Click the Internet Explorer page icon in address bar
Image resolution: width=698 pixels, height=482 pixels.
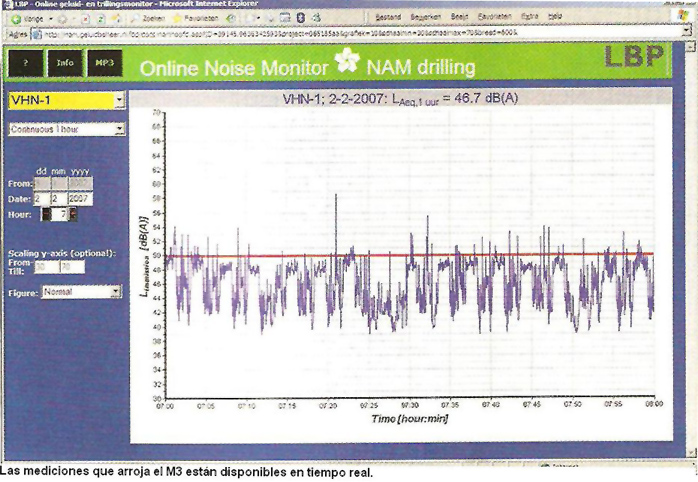point(37,34)
